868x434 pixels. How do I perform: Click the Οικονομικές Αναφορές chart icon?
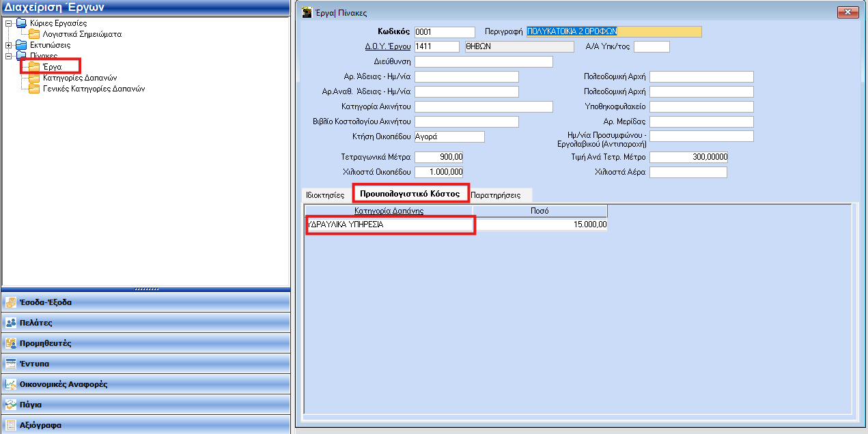(x=11, y=384)
